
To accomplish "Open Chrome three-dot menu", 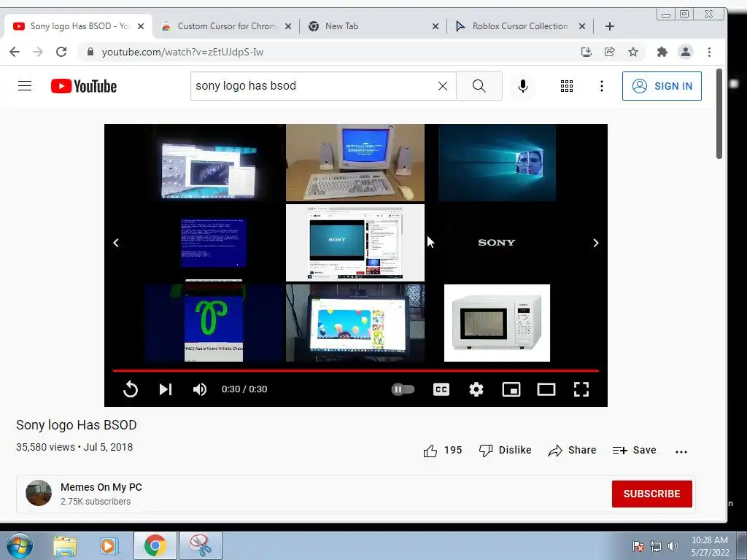I will pos(709,52).
